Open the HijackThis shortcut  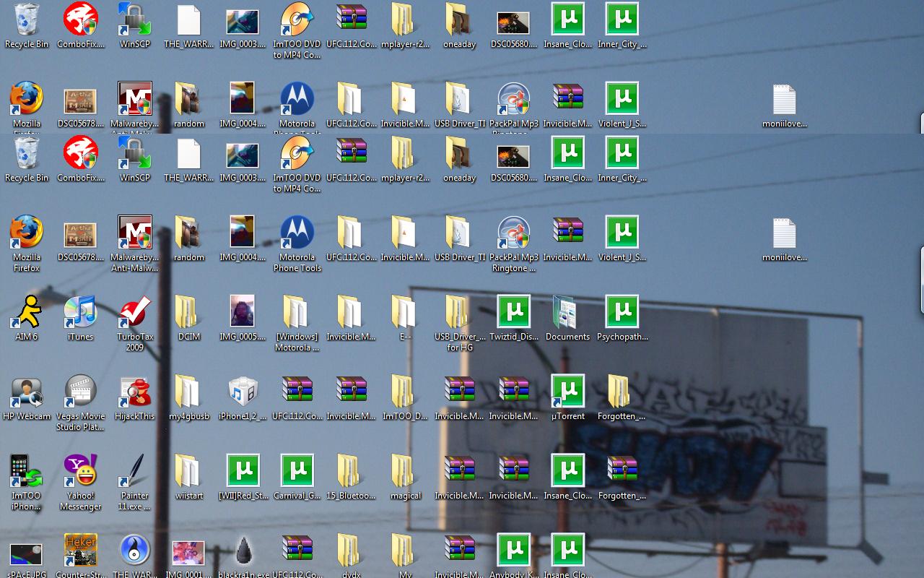(135, 391)
